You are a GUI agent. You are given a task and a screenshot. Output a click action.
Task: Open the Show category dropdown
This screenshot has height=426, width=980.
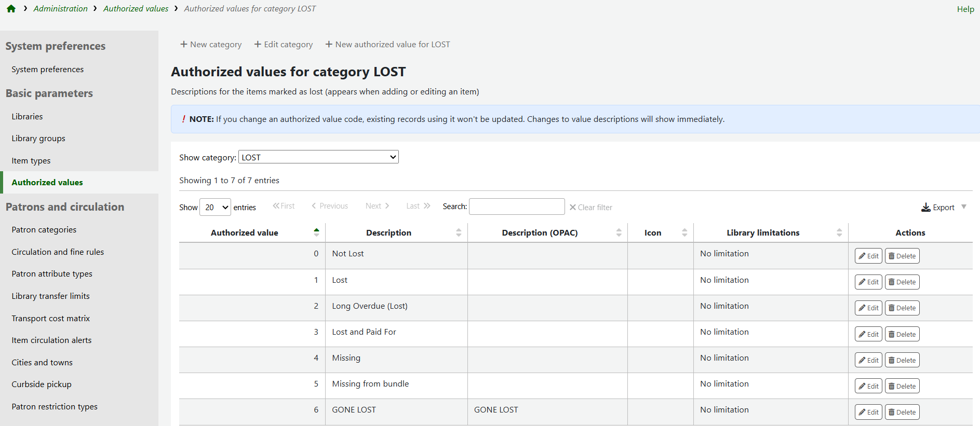(x=318, y=157)
